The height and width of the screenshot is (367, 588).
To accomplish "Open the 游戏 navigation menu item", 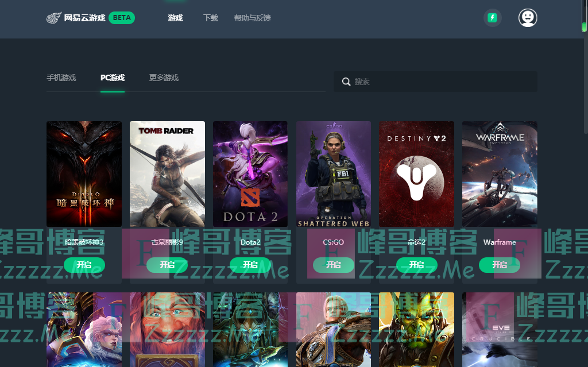I will 175,18.
